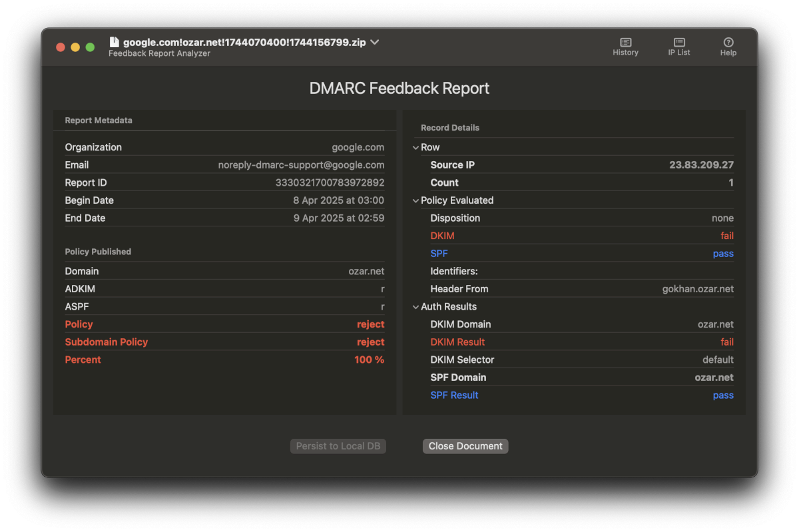Open the IP List toolbar icon
The width and height of the screenshot is (799, 532).
point(678,43)
